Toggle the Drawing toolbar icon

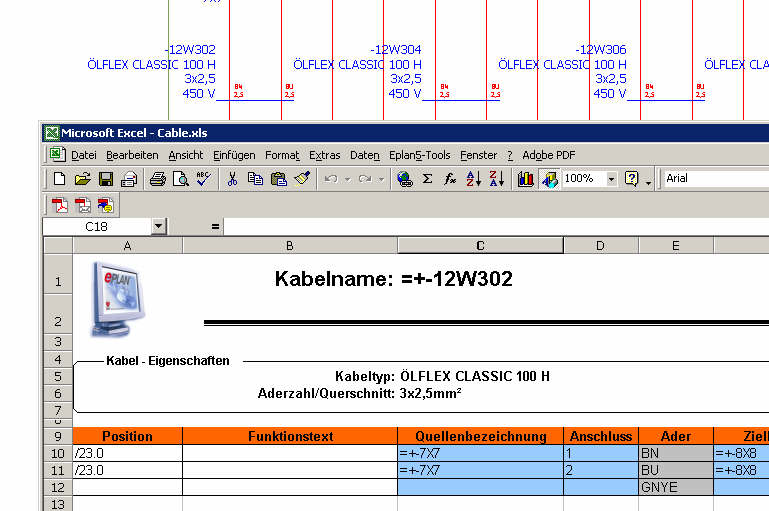(549, 179)
